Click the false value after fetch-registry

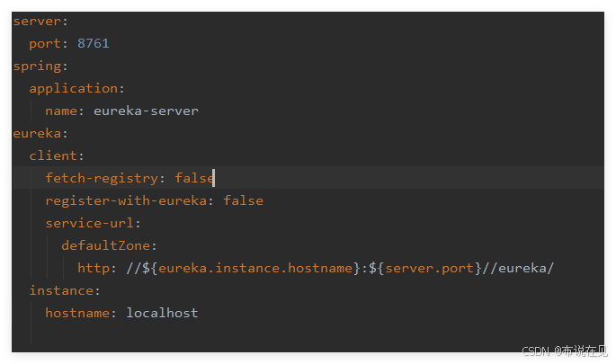pyautogui.click(x=194, y=178)
